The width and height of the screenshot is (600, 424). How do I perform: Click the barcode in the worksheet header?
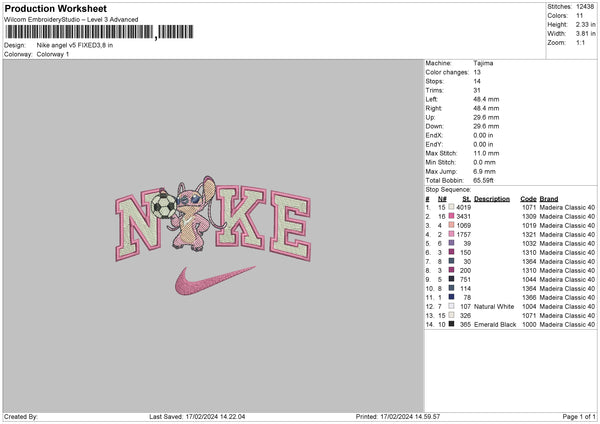(x=99, y=32)
